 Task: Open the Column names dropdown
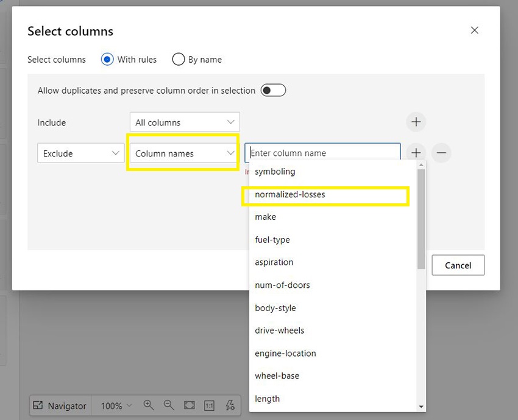point(185,153)
